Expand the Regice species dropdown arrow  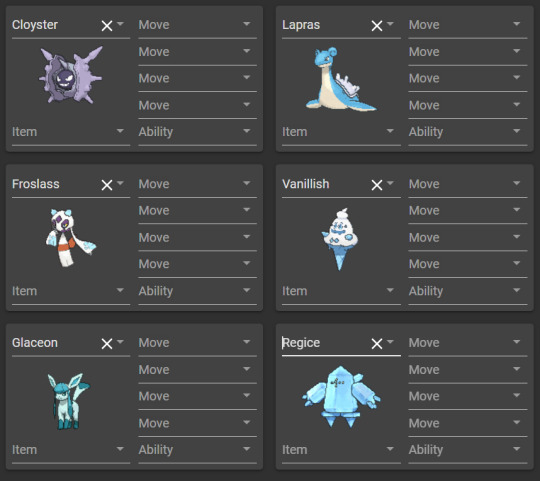[390, 342]
